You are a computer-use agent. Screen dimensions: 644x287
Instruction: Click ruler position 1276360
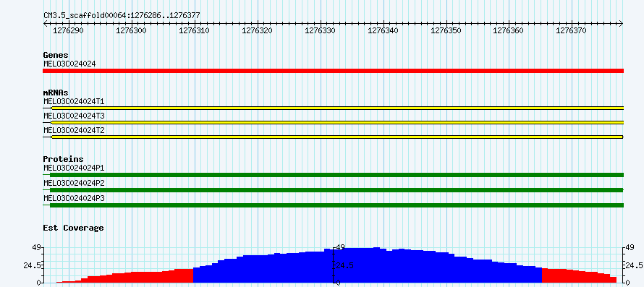pos(509,31)
